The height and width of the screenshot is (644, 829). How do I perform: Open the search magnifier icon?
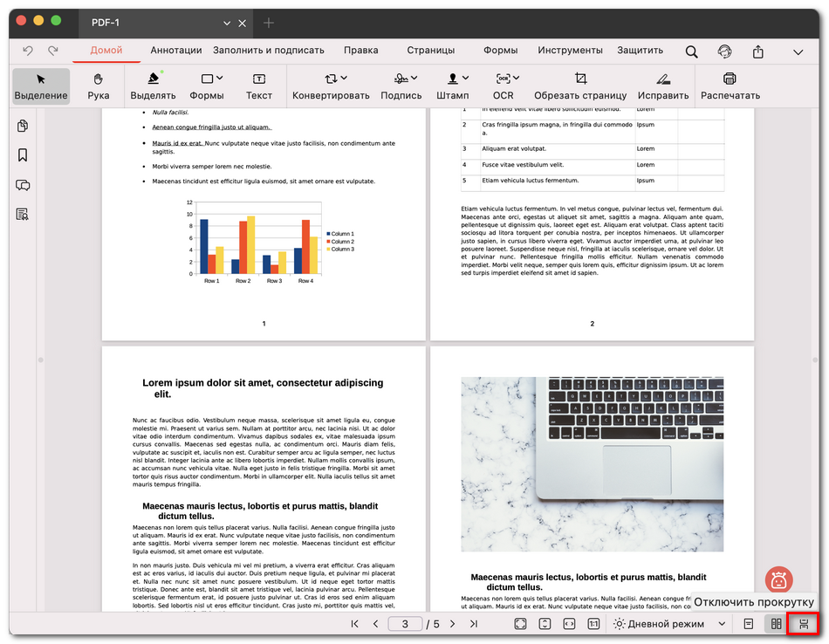[x=691, y=51]
